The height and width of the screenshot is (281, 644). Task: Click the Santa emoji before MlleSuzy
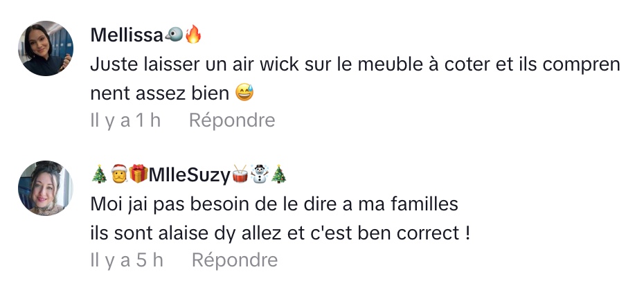(x=119, y=174)
